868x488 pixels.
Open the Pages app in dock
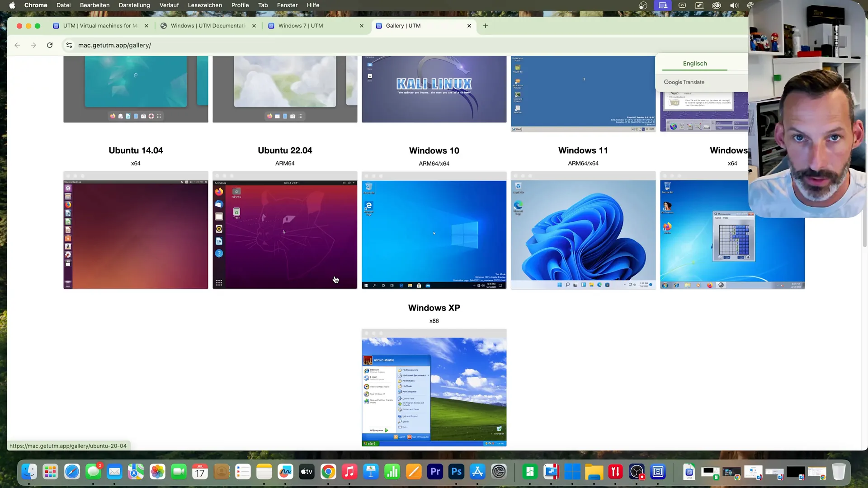[414, 472]
